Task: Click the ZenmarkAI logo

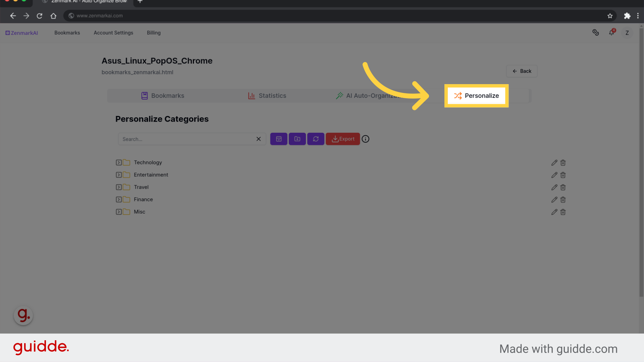Action: pyautogui.click(x=21, y=33)
